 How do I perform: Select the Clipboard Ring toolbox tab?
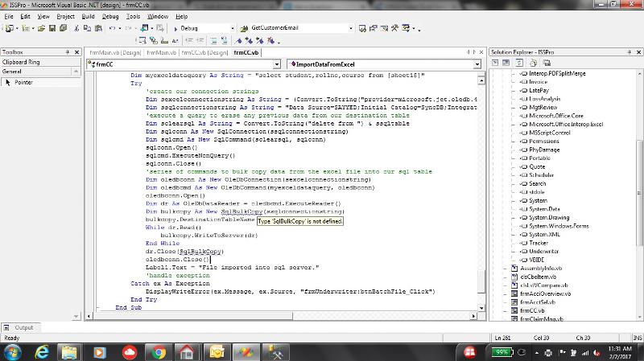[x=41, y=62]
